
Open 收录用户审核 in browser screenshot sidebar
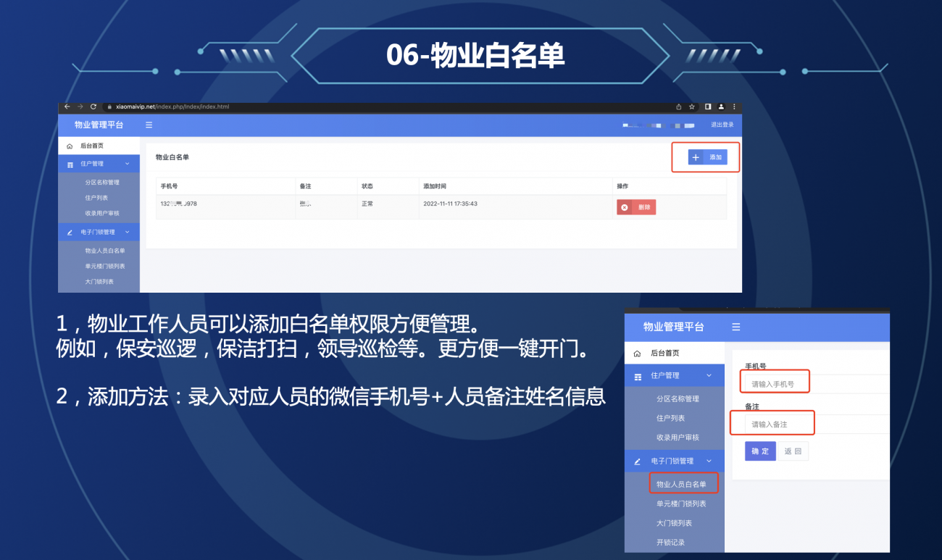click(102, 214)
